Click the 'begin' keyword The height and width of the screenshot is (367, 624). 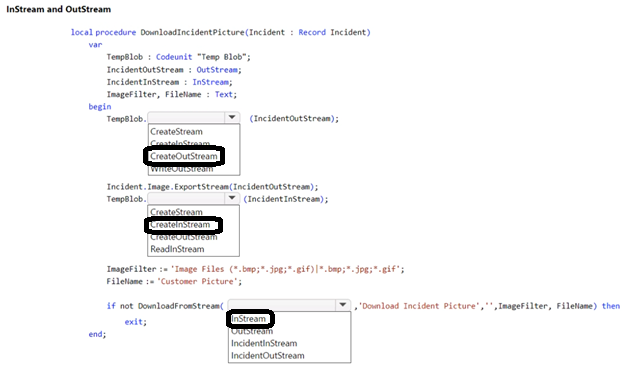point(100,107)
